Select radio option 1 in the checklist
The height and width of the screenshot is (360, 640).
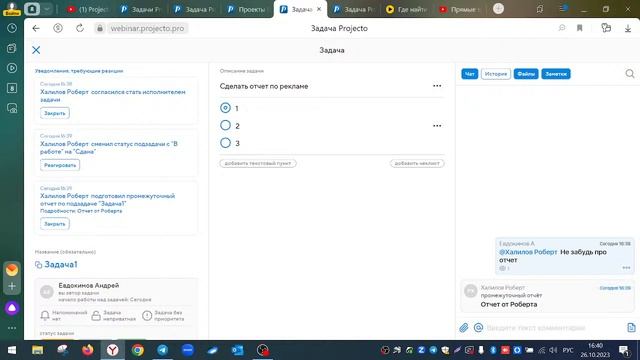[225, 108]
